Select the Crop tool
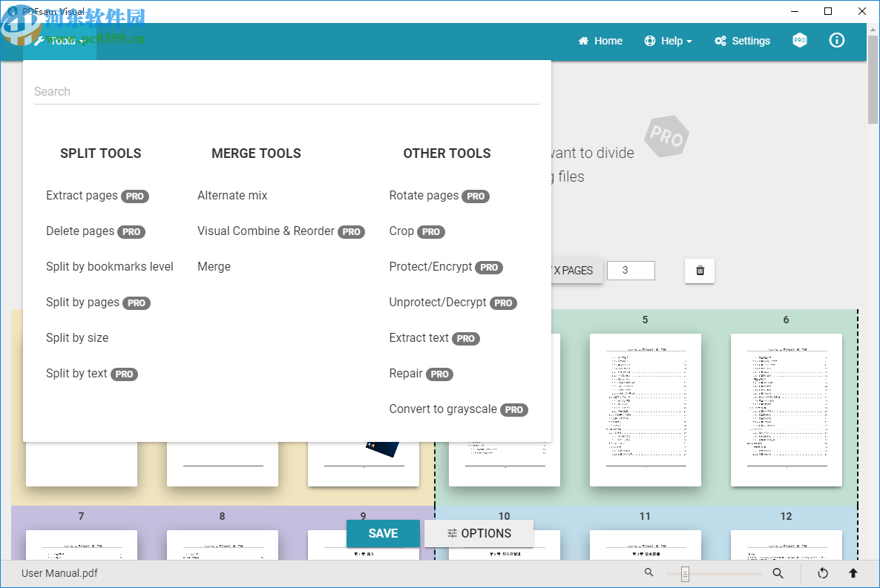The width and height of the screenshot is (880, 588). tap(417, 231)
